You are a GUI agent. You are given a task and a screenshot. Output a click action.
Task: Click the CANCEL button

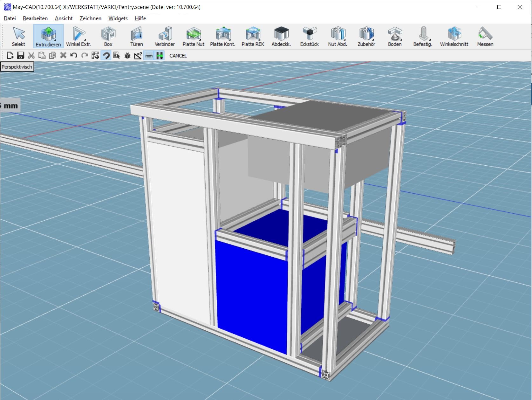coord(178,56)
